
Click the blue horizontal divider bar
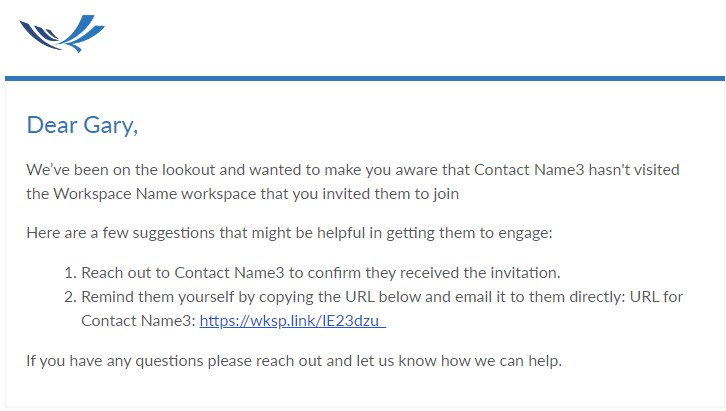(x=365, y=79)
